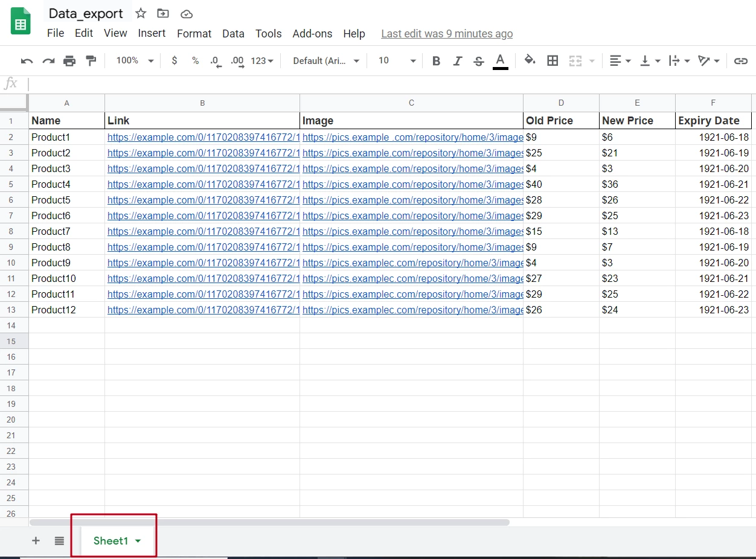Click the Data_export document title
This screenshot has height=559, width=756.
tap(86, 13)
